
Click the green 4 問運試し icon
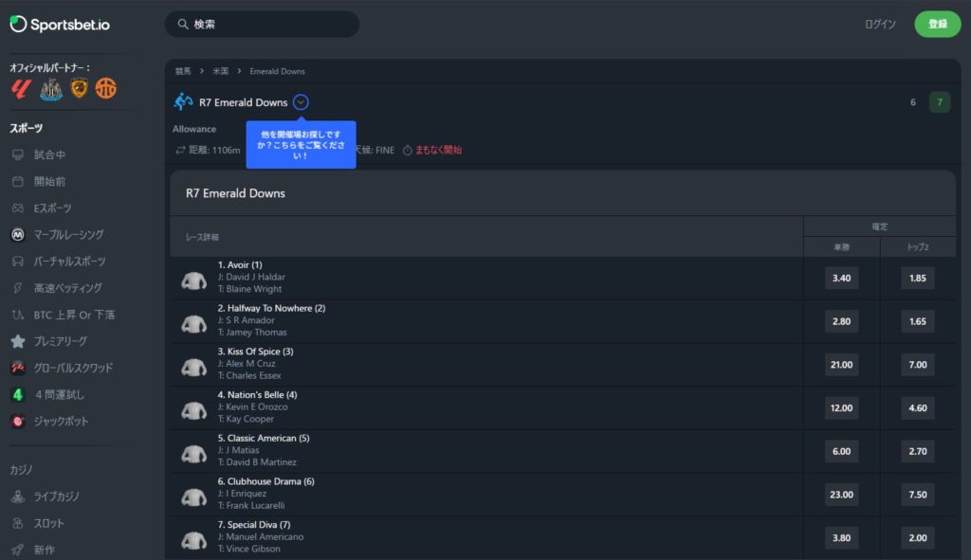(18, 394)
